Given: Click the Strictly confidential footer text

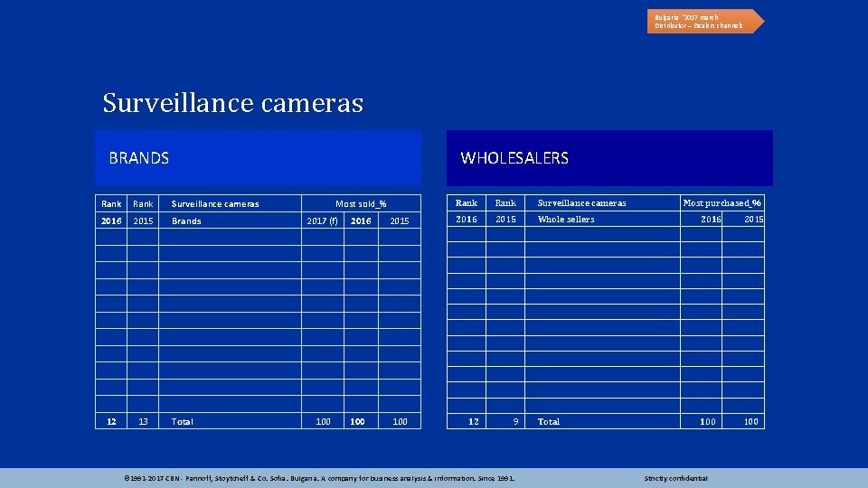Looking at the screenshot, I should tap(675, 478).
